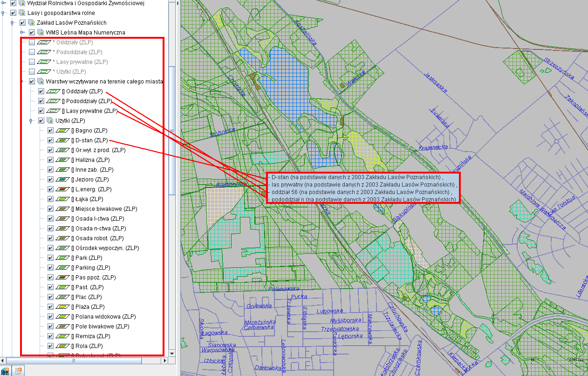Enable the greyed * Oddziały (ZLP) checkbox

click(32, 42)
